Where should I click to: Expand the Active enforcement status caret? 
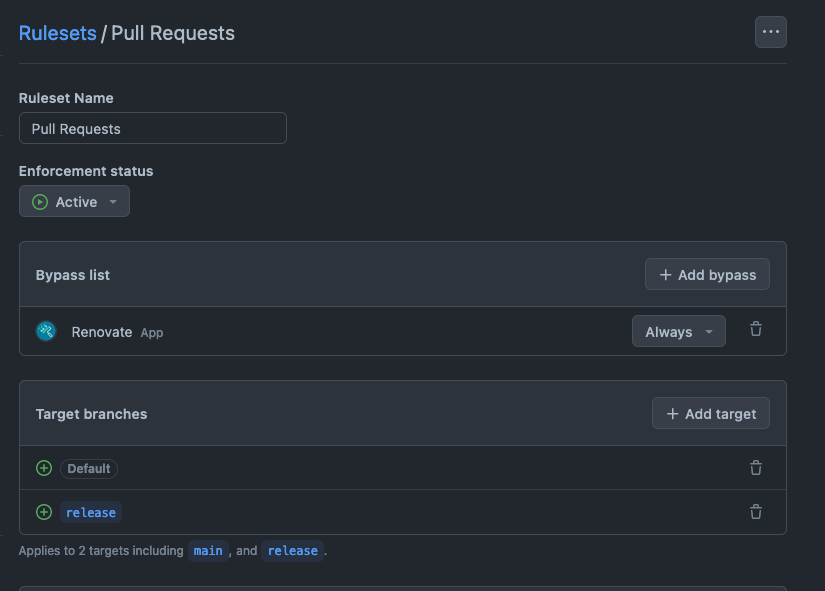pos(113,202)
